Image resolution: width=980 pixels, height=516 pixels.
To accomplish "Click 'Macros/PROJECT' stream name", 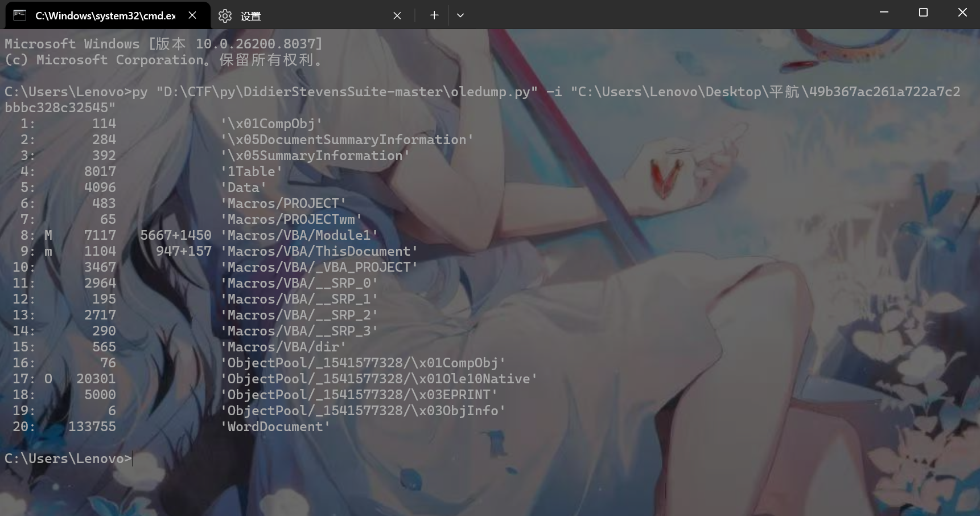I will click(283, 203).
